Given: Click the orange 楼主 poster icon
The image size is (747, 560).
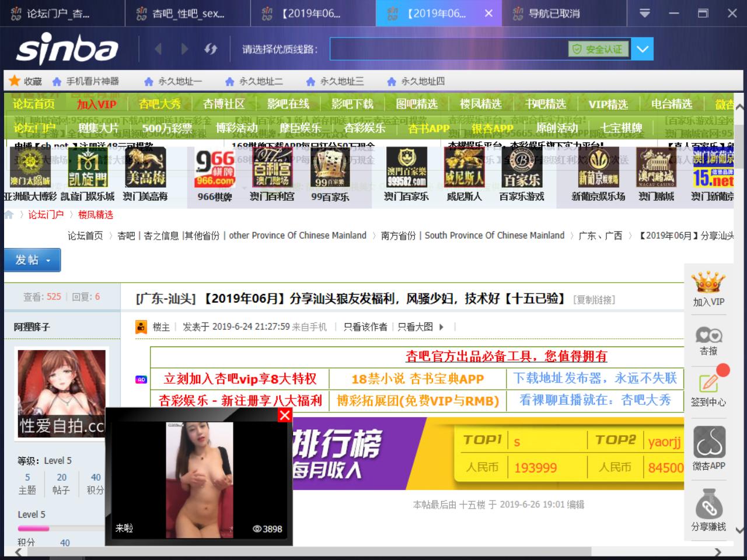Looking at the screenshot, I should pyautogui.click(x=141, y=327).
